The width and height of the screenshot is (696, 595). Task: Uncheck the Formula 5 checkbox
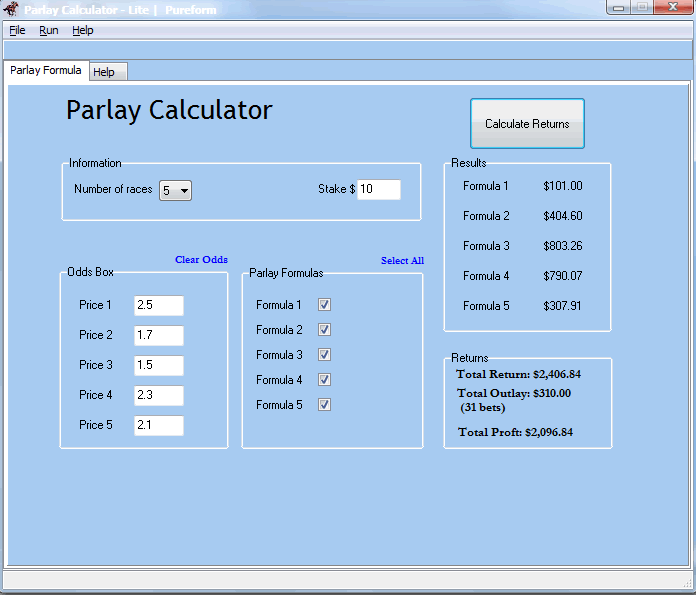324,405
